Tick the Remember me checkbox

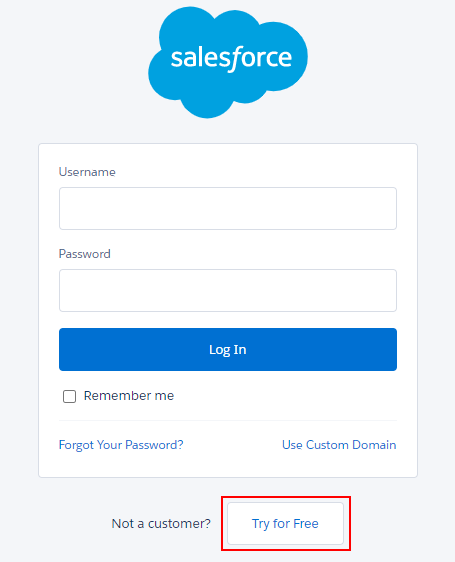(x=69, y=396)
